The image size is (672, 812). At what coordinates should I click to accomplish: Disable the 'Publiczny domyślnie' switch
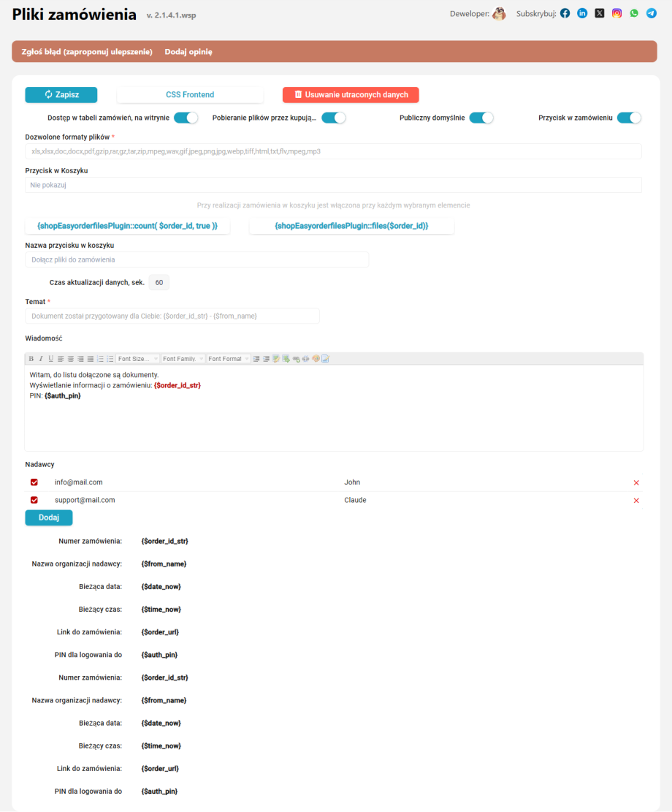[481, 118]
